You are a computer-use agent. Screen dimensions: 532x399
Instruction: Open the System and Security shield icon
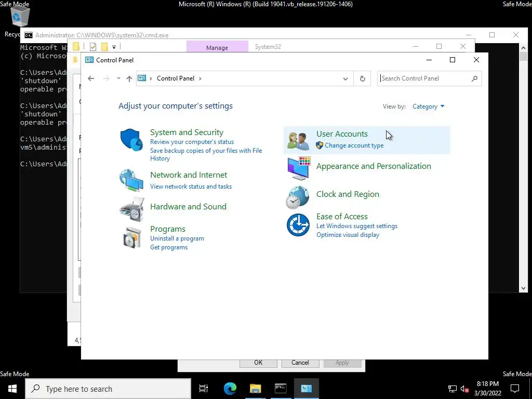click(131, 139)
